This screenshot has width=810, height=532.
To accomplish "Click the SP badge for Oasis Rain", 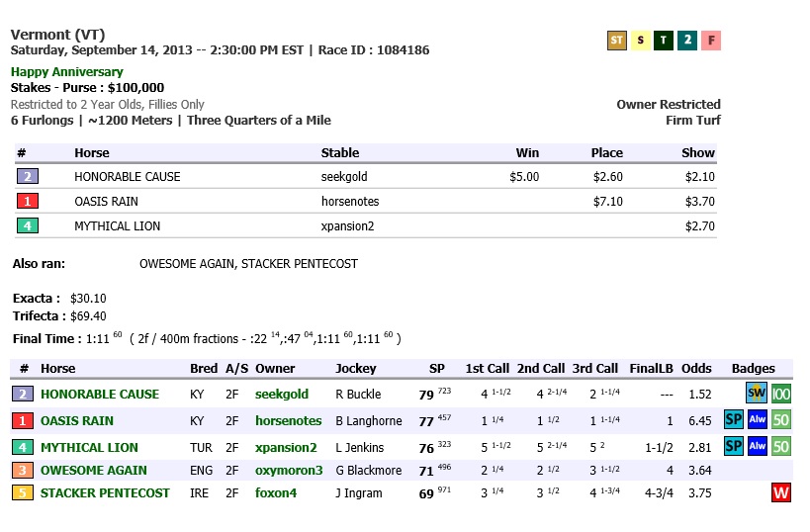I will (x=734, y=420).
